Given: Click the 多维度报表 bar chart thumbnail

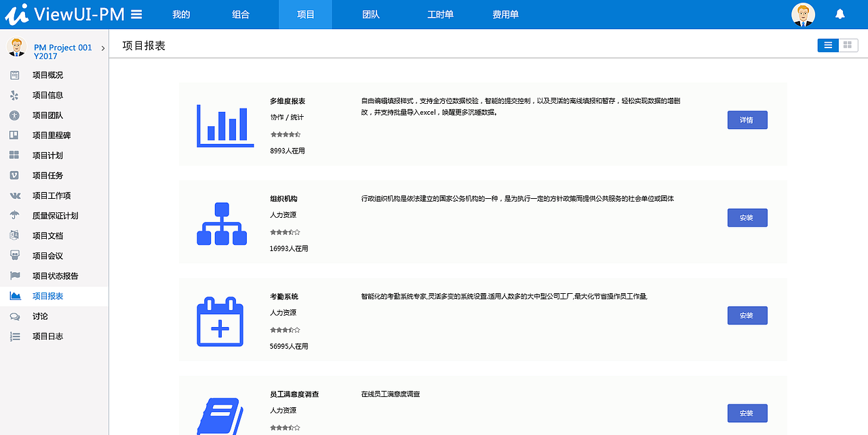Looking at the screenshot, I should (225, 126).
